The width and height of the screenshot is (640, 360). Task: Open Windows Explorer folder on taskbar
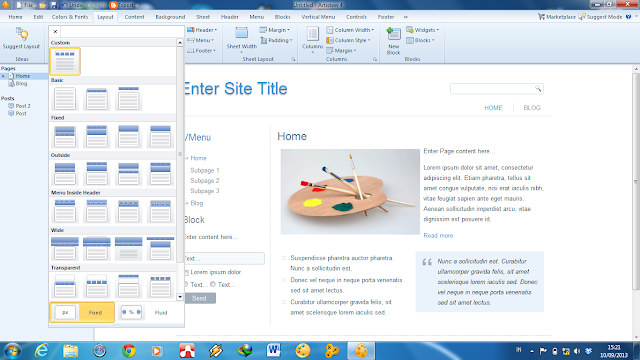(x=70, y=351)
